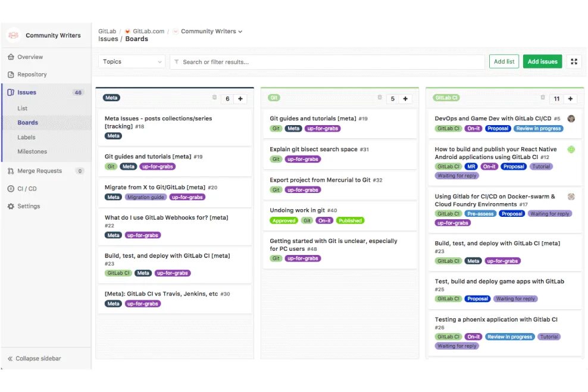Image resolution: width=588 pixels, height=392 pixels.
Task: Delete the GitLab CI list via trash icon
Action: click(x=543, y=98)
